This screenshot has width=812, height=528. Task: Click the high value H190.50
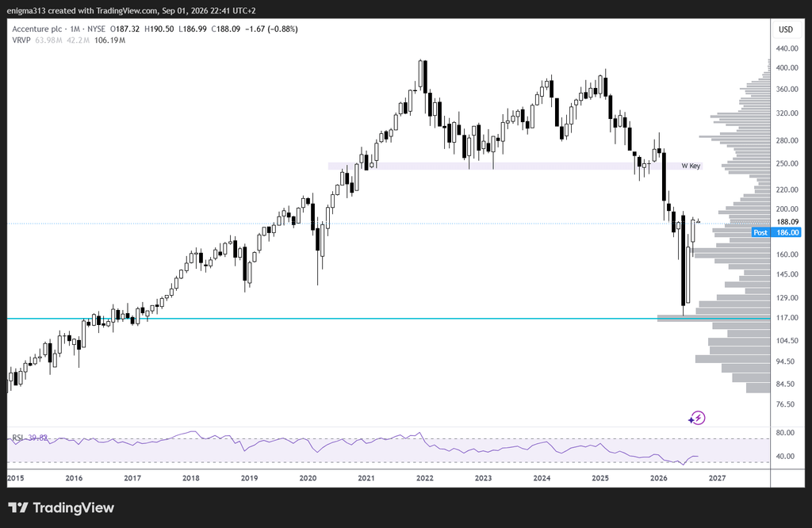[159, 29]
